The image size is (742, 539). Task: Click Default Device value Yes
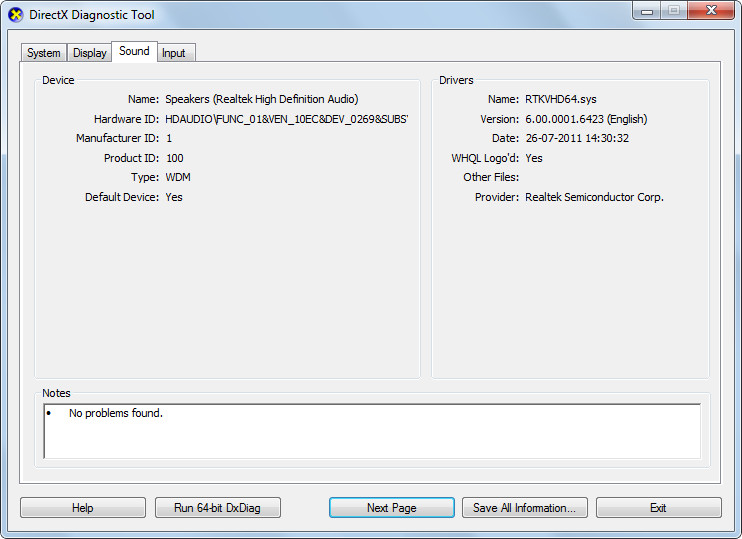click(x=174, y=197)
